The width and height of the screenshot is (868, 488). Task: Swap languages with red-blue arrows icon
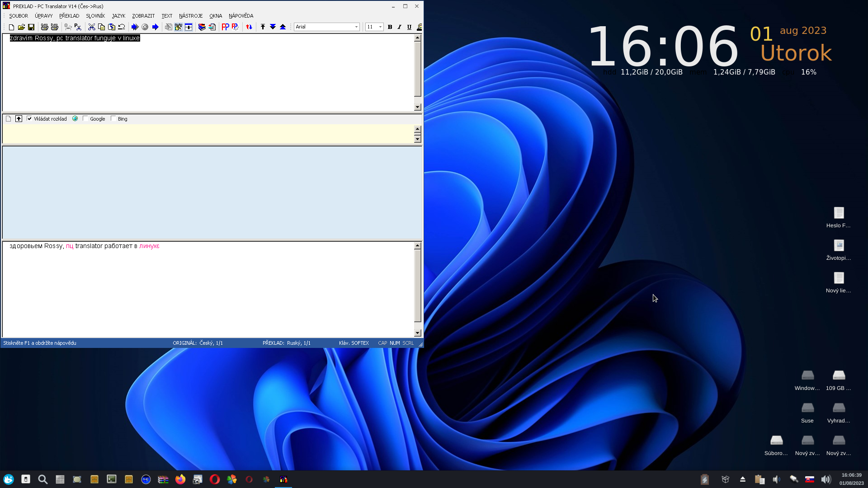point(249,27)
